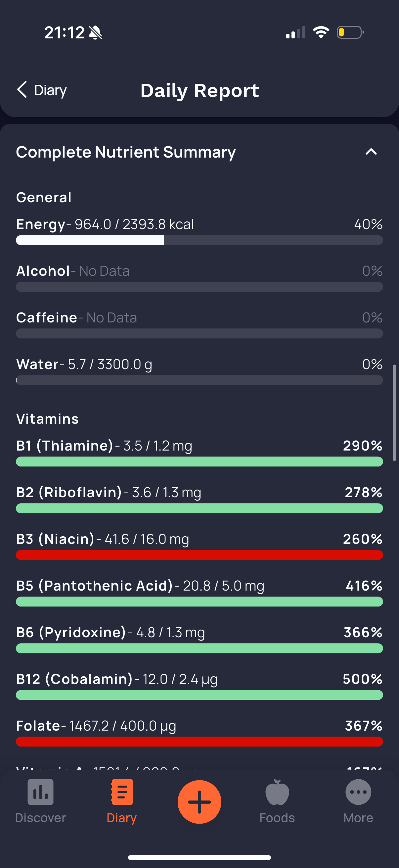Click the red B3 Niacin bar
This screenshot has width=399, height=868.
pos(199,555)
